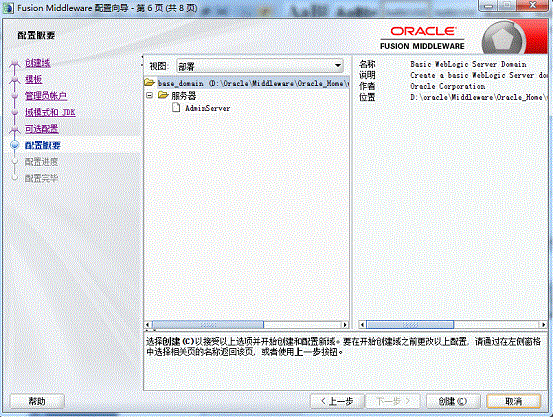This screenshot has height=417, width=554.
Task: Open the 域模式和 JDK step
Action: pyautogui.click(x=50, y=112)
